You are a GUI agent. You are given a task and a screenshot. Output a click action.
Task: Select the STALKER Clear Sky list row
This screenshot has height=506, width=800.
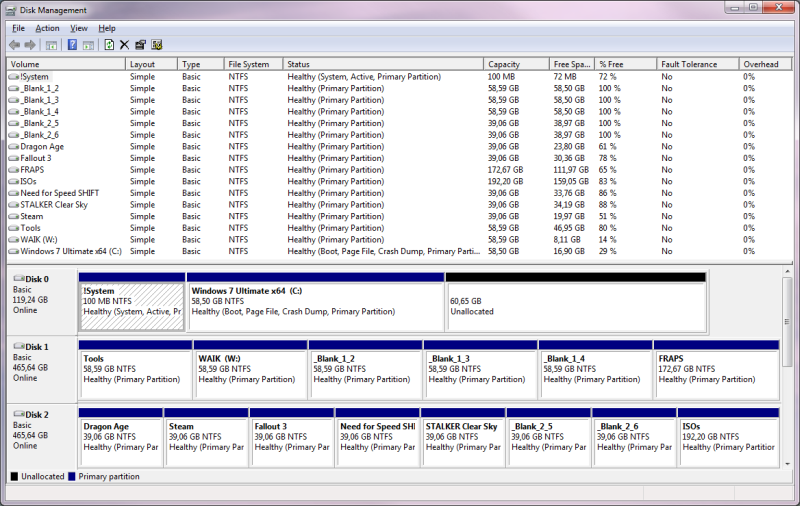click(52, 205)
